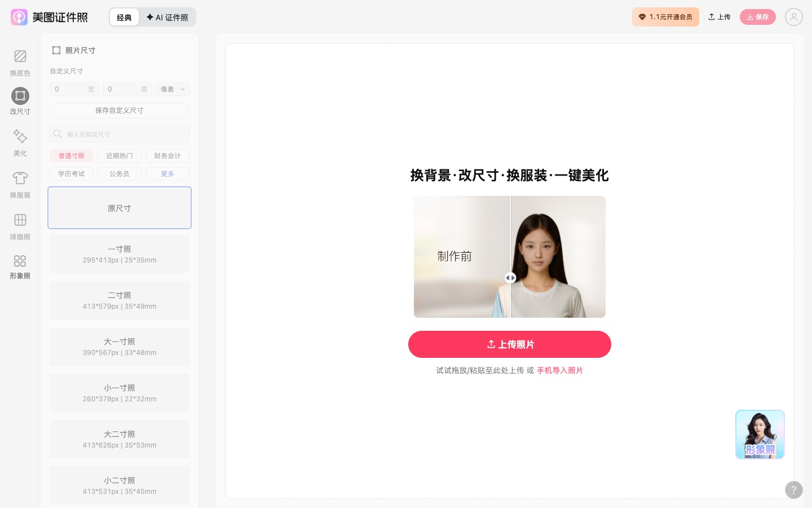Open the 排版照 layout tool

click(20, 226)
